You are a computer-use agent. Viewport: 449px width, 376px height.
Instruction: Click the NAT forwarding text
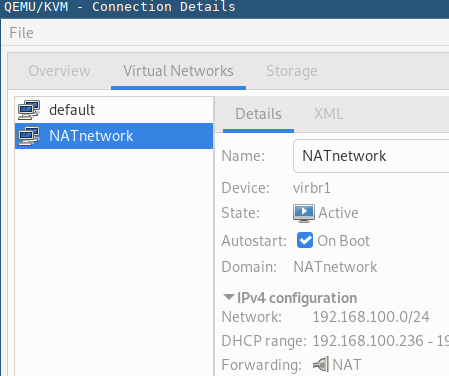pyautogui.click(x=347, y=365)
